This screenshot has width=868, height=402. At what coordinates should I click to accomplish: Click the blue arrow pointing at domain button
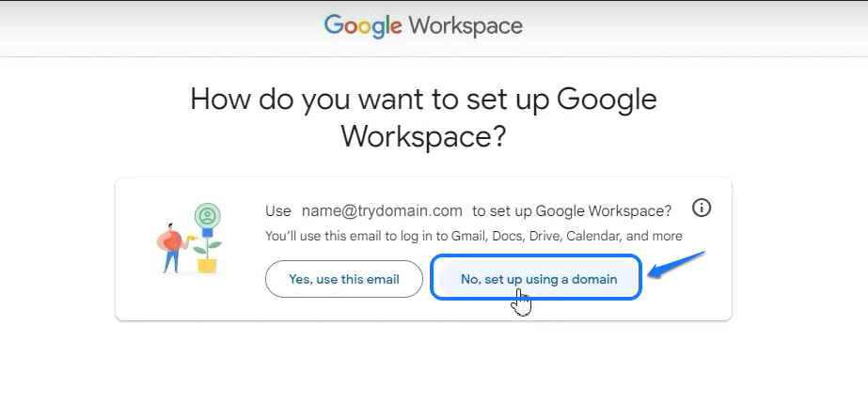[x=677, y=265]
